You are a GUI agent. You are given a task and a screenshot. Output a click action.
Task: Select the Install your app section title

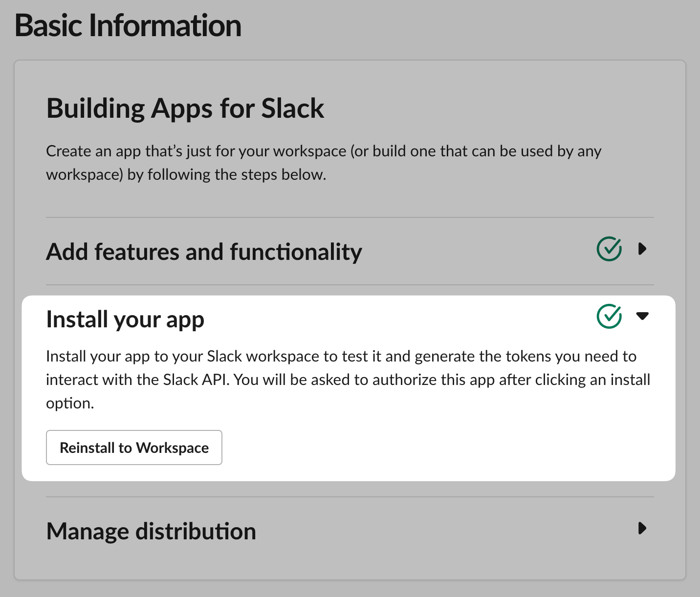(125, 320)
